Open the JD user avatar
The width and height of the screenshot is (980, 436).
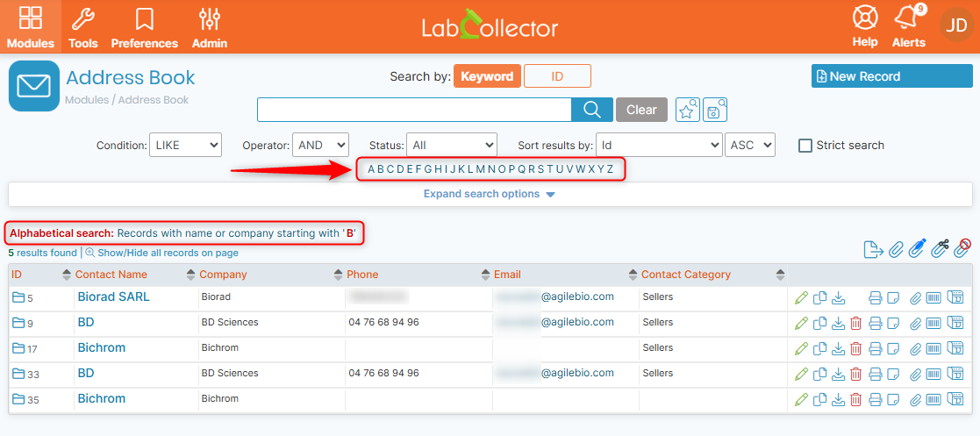coord(956,25)
